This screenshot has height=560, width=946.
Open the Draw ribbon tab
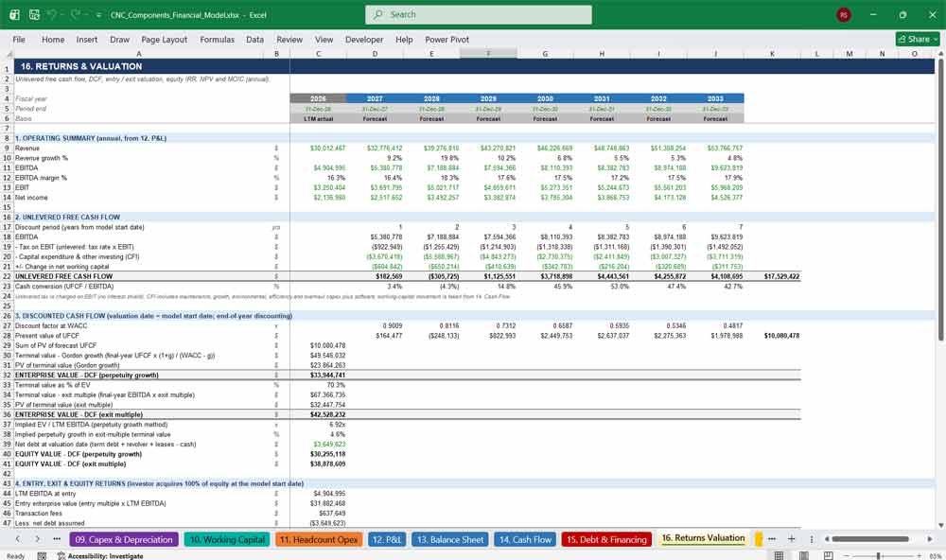(119, 39)
